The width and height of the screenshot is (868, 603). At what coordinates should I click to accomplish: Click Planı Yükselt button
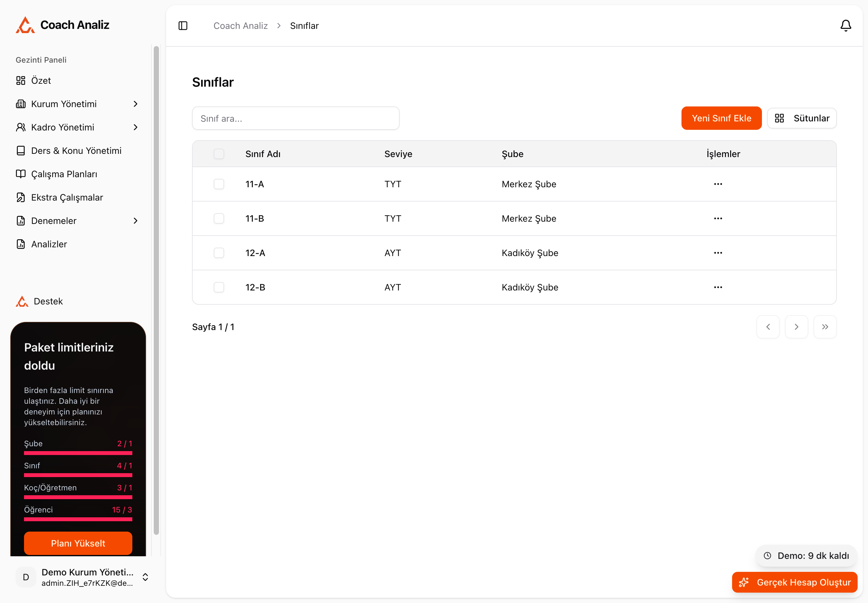[78, 543]
